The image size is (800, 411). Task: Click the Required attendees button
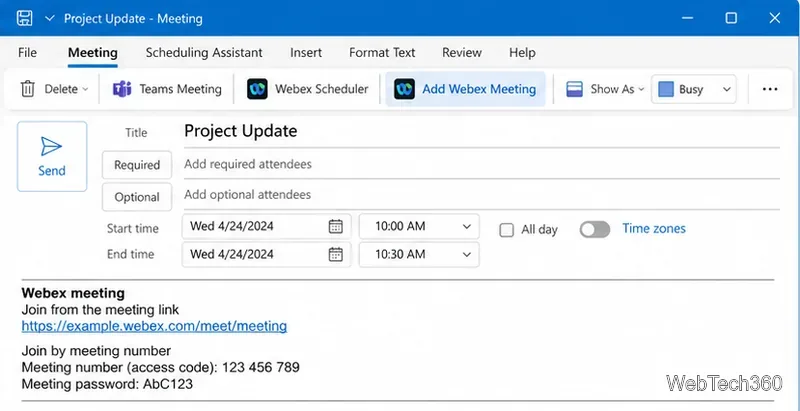(x=137, y=165)
